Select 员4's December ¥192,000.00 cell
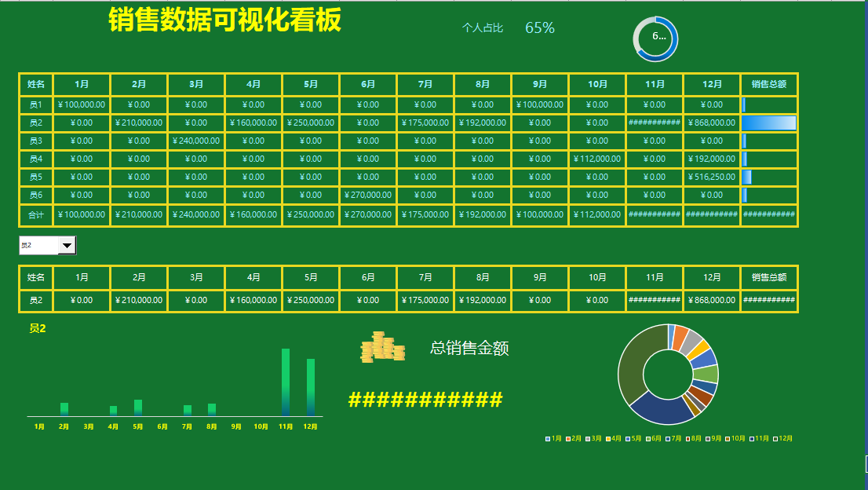 pos(712,159)
